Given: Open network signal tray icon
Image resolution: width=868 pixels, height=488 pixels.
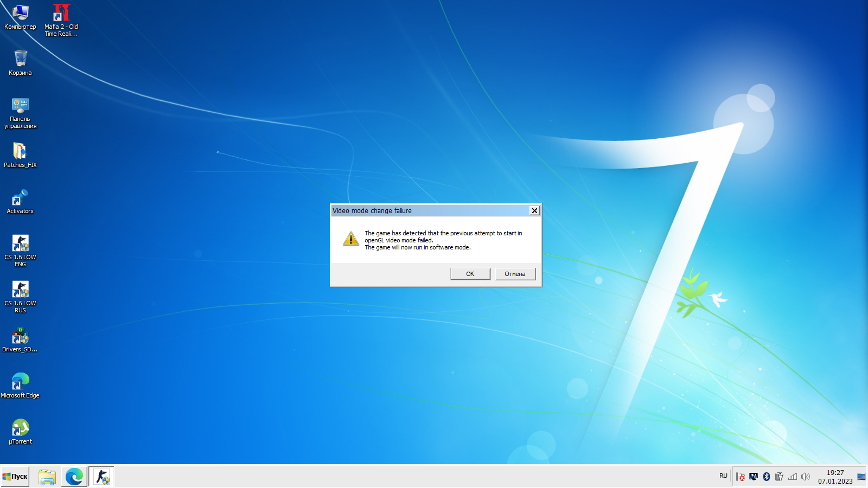Looking at the screenshot, I should [793, 477].
